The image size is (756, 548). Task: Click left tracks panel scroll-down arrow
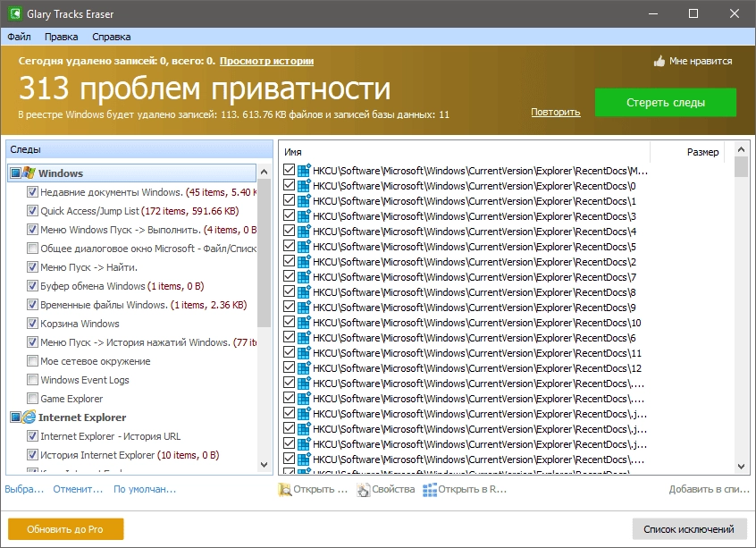click(264, 465)
